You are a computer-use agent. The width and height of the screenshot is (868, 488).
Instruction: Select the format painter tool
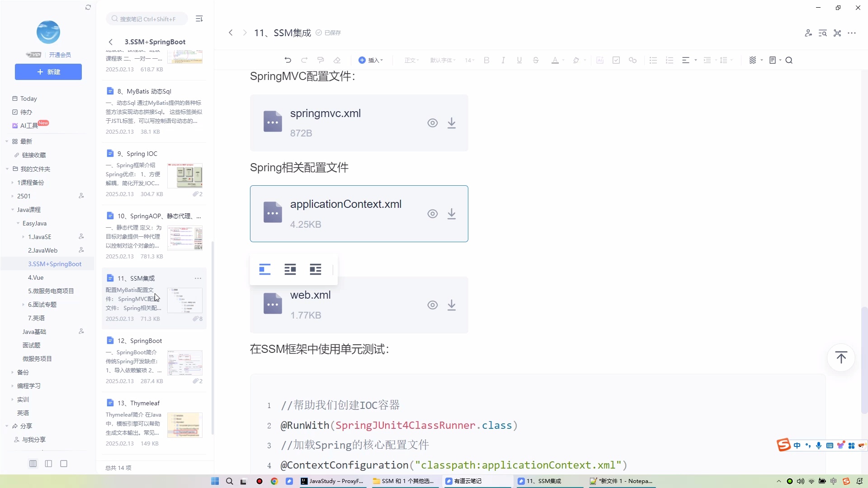click(x=321, y=60)
